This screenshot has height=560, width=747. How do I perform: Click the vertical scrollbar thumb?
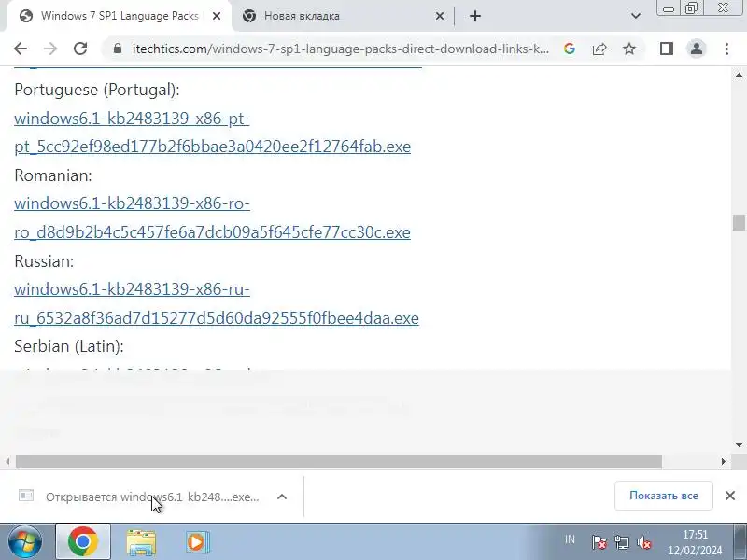[x=739, y=223]
